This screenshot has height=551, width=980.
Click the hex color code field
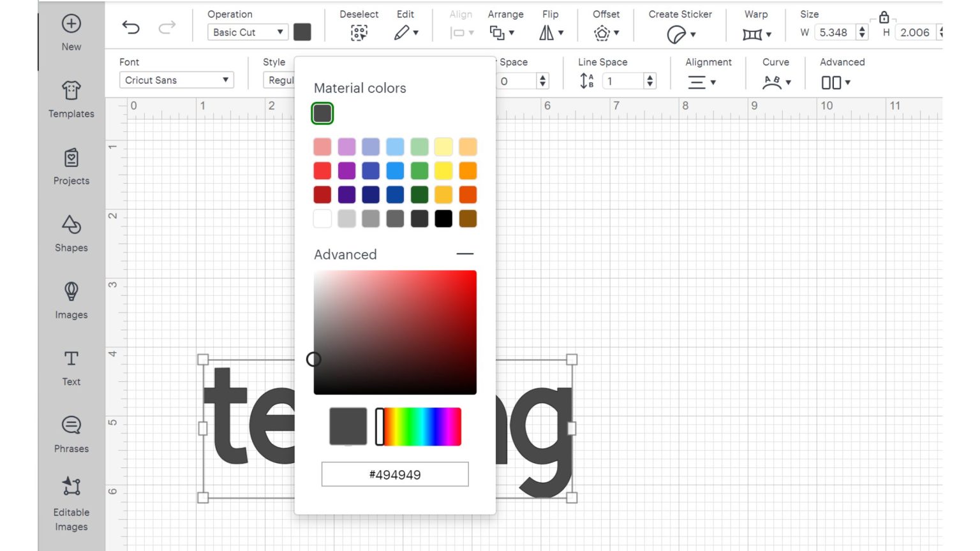coord(395,474)
